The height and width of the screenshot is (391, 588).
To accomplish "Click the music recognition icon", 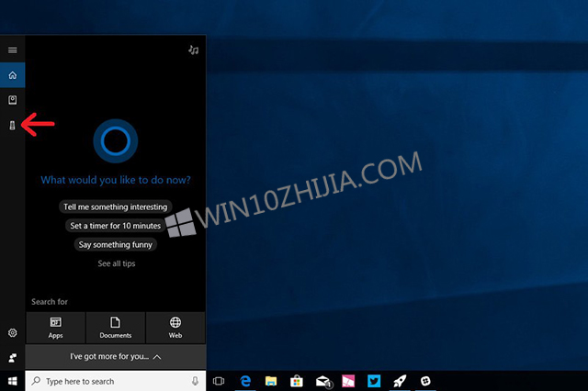I will coord(194,50).
